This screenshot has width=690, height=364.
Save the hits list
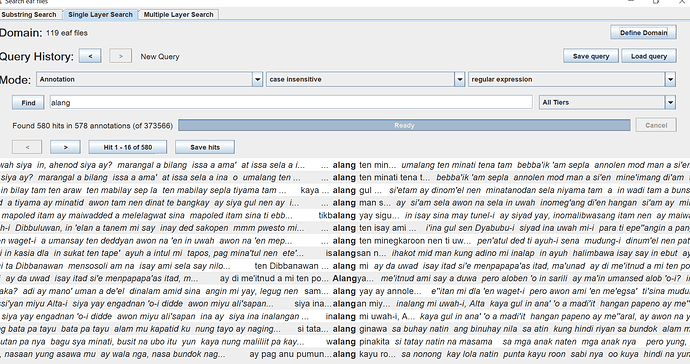click(x=205, y=147)
